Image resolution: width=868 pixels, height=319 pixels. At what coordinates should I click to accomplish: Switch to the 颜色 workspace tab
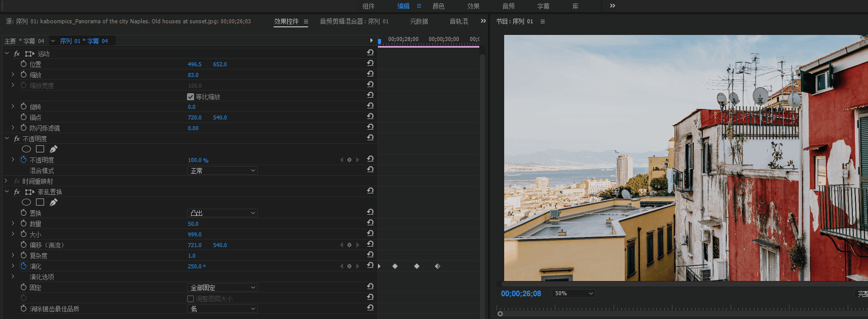(438, 6)
